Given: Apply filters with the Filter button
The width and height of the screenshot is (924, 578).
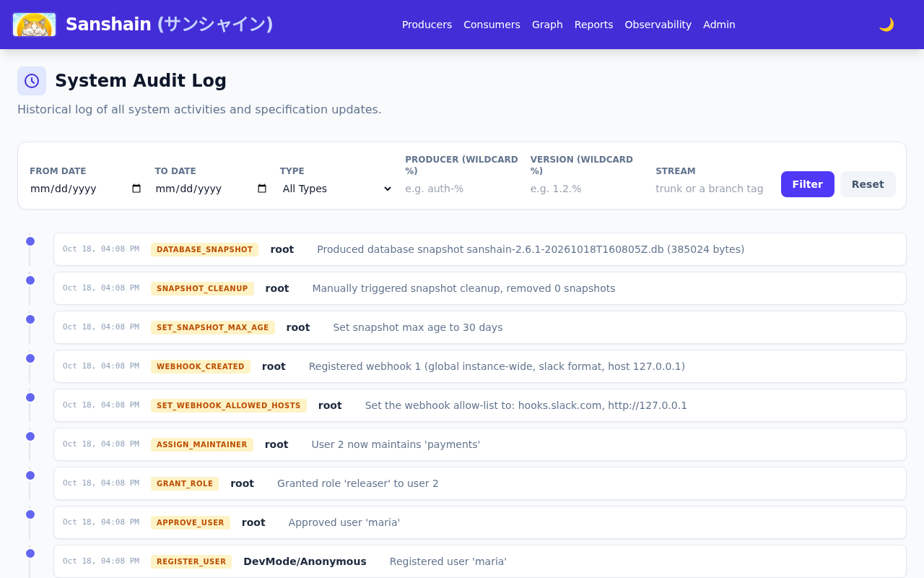Looking at the screenshot, I should tap(807, 184).
